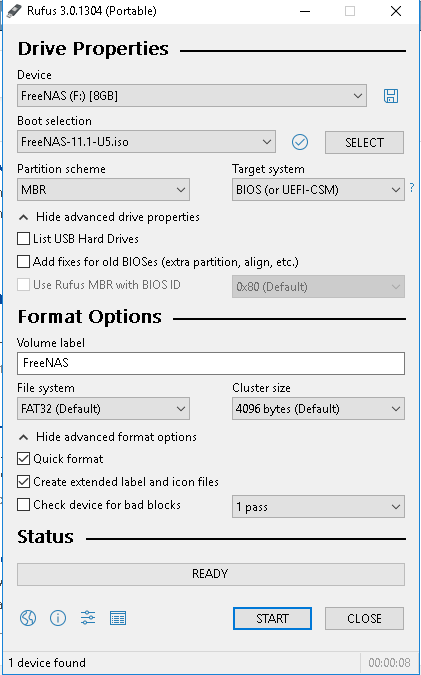Uncheck the Quick format option
421x675 pixels.
click(x=23, y=458)
